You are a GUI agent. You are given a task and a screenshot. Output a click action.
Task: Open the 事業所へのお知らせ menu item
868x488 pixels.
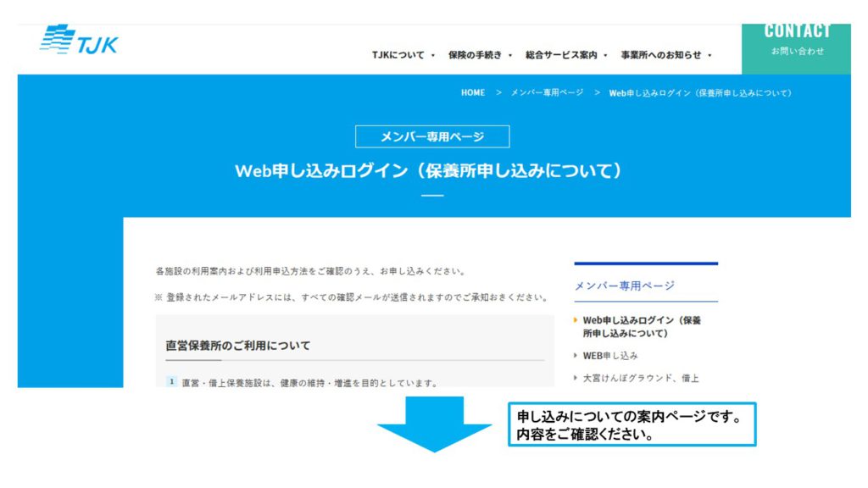point(665,55)
